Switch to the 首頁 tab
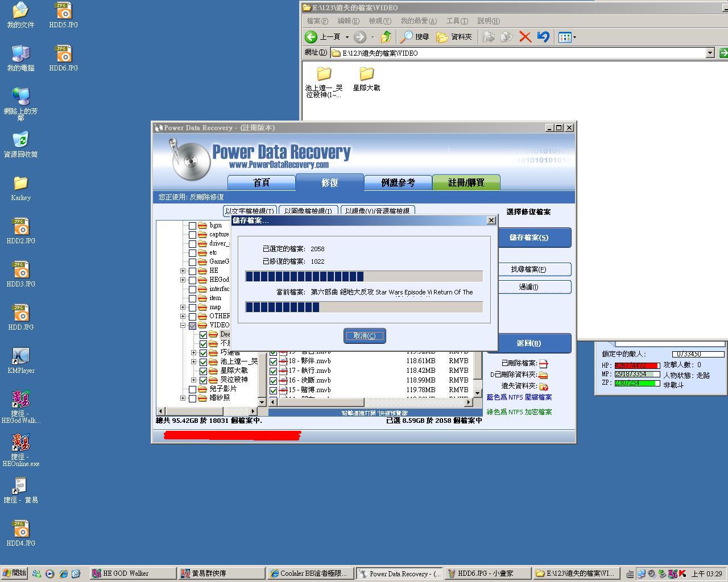 [262, 183]
